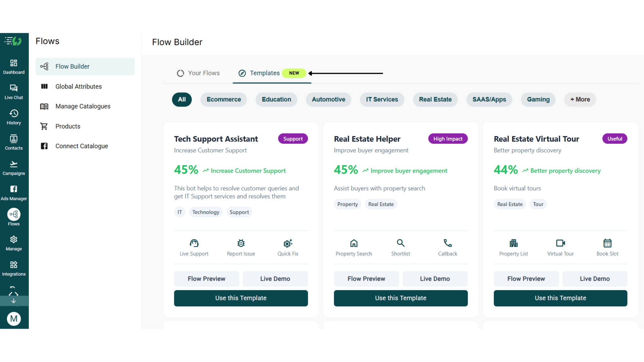
Task: Open Live Demo for Real Estate Helper
Action: tap(435, 279)
